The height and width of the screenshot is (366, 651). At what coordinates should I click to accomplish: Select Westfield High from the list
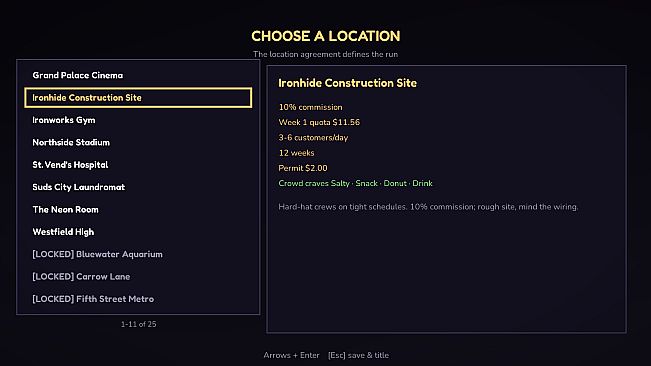(x=138, y=232)
